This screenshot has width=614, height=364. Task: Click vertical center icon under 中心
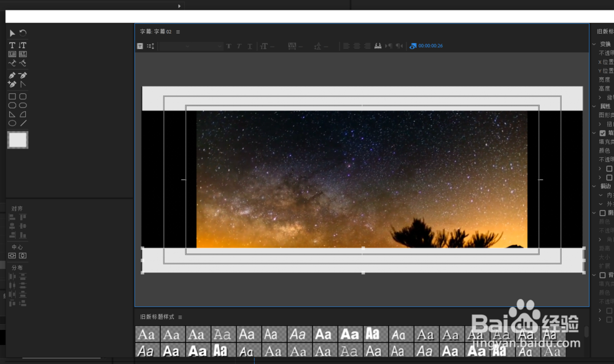click(23, 255)
